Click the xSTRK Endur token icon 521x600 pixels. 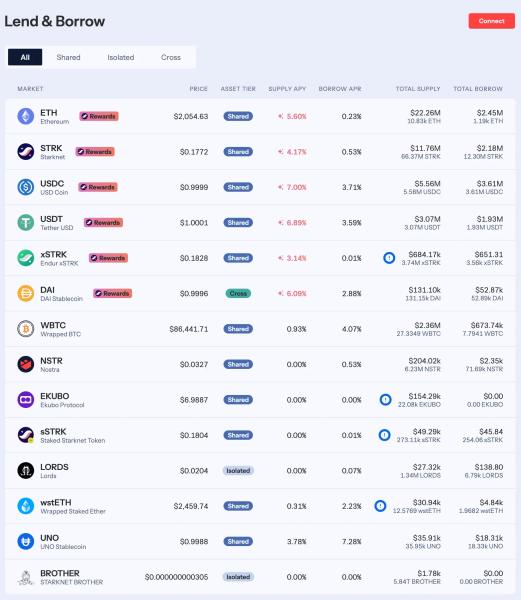pos(26,258)
